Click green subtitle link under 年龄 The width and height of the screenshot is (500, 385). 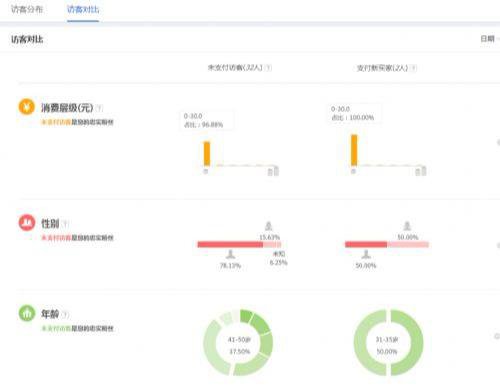click(56, 328)
